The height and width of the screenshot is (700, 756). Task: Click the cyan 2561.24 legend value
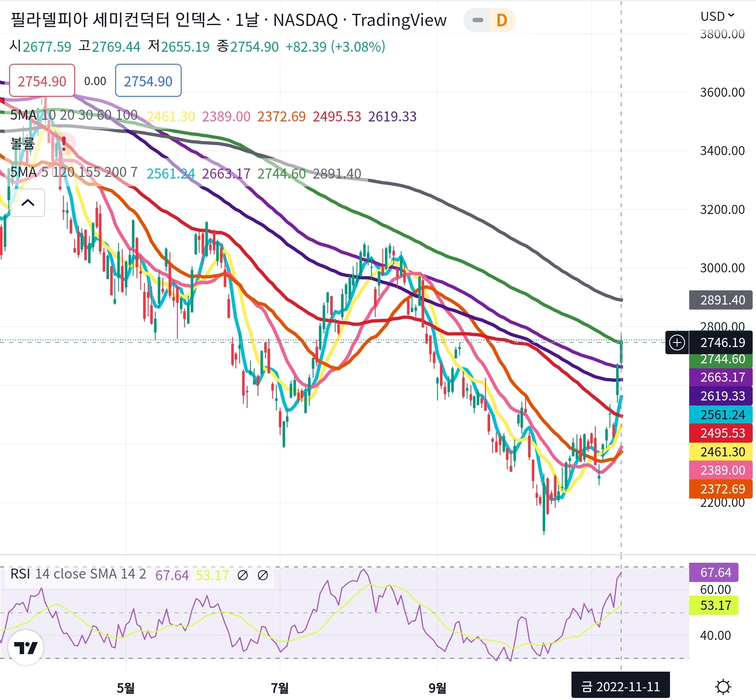171,174
